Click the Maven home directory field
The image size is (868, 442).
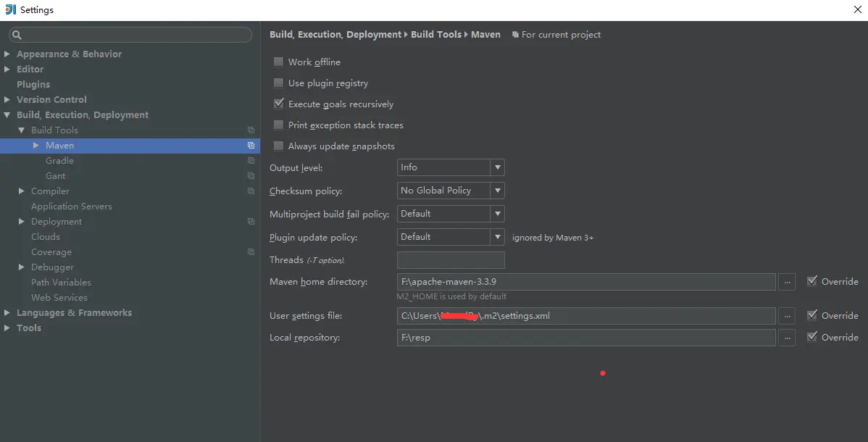586,281
